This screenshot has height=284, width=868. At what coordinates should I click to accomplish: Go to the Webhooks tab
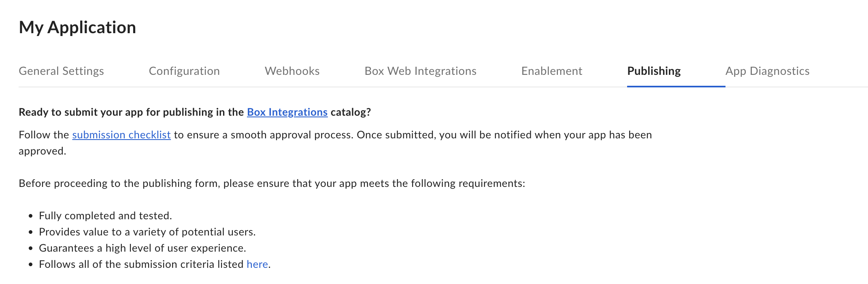click(292, 71)
